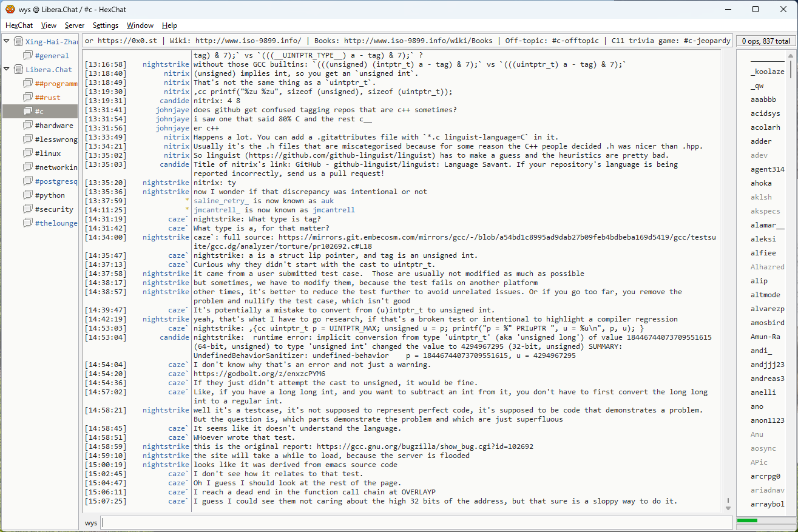Viewport: 798px width, 532px height.
Task: Collapse the Libera.Chat server tree
Action: (x=7, y=70)
